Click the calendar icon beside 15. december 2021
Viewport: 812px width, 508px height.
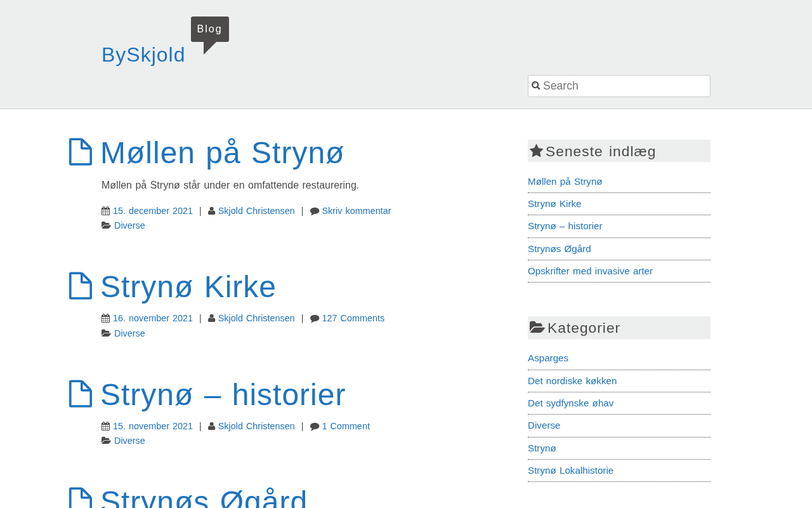(x=106, y=211)
